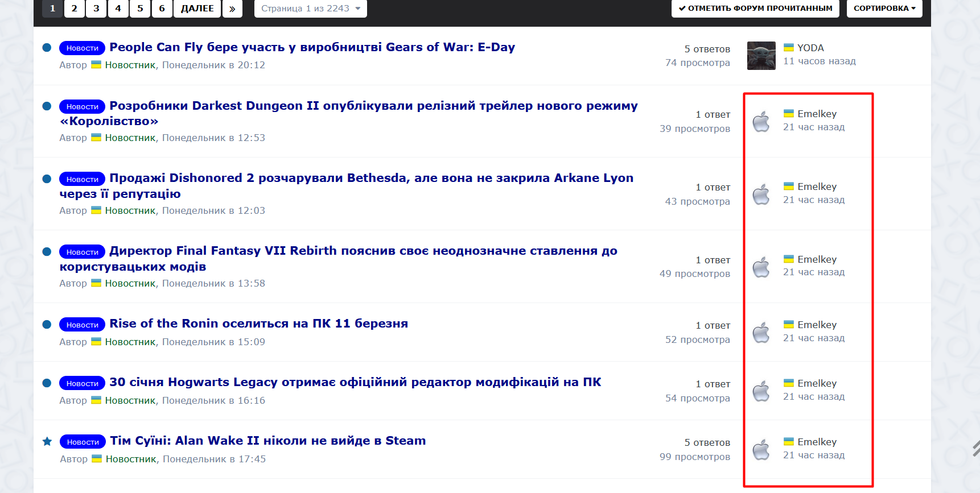Screen dimensions: 980x493
Task: Click Новости tag on Final Fantasy VII topic
Action: tap(83, 252)
